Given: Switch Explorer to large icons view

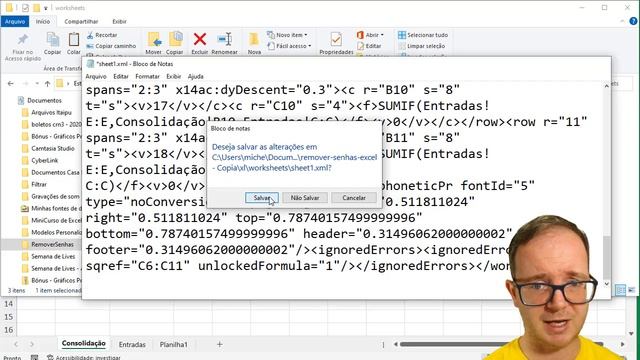Looking at the screenshot, I should (631, 290).
